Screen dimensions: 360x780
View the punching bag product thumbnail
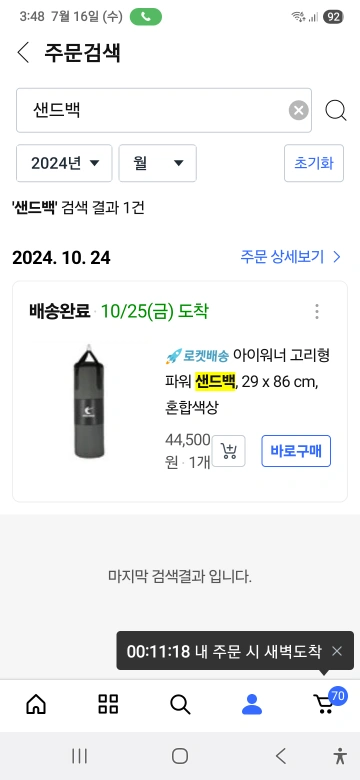point(90,401)
